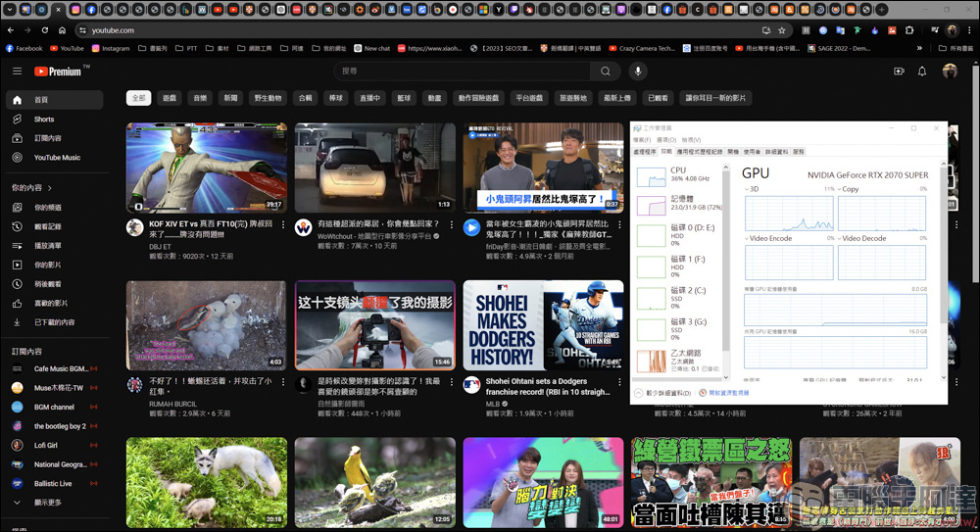Start voice search with the microphone icon
This screenshot has height=532, width=980.
[638, 72]
